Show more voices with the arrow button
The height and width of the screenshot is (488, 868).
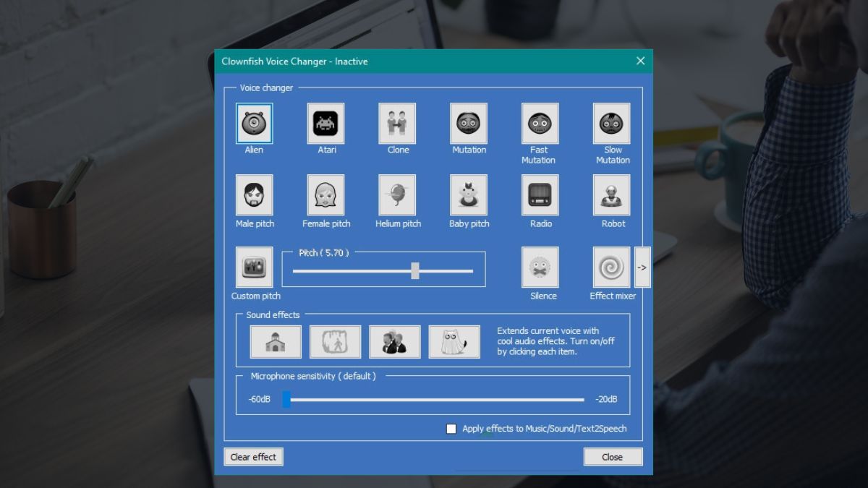tap(642, 267)
